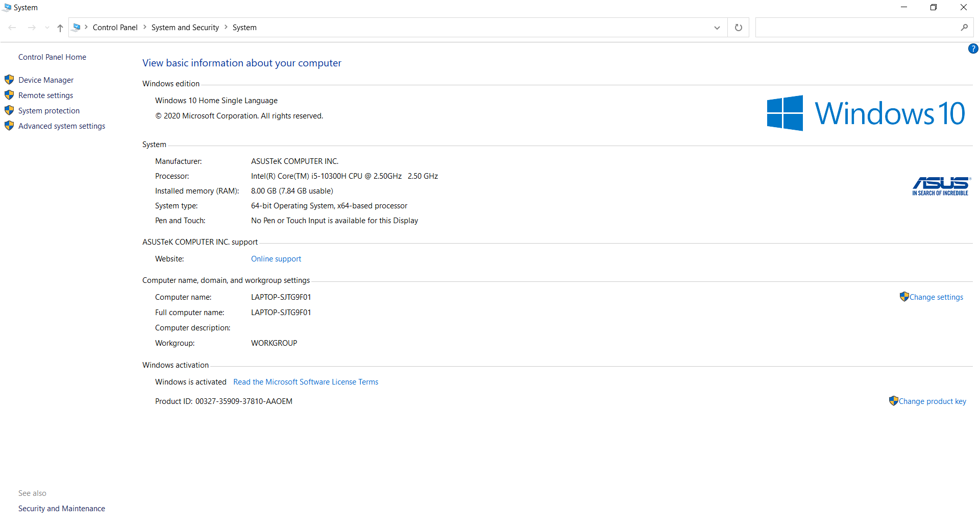Click shield icon beside Advanced system settings
Image resolution: width=980 pixels, height=526 pixels.
[9, 126]
